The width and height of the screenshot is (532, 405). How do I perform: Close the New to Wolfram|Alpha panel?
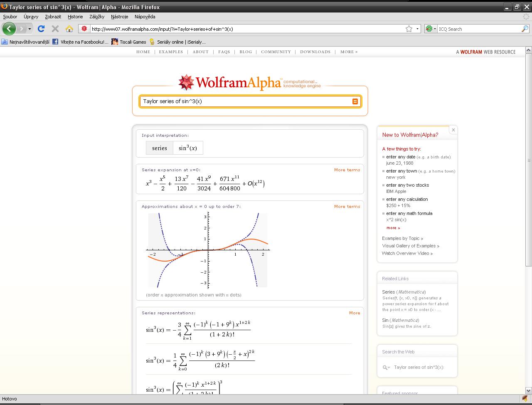point(453,130)
